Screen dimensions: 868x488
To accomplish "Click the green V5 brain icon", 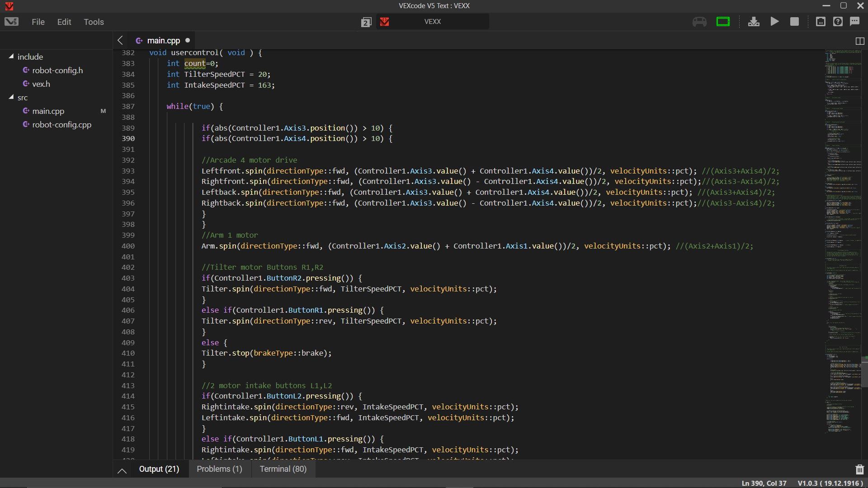I will pos(723,22).
